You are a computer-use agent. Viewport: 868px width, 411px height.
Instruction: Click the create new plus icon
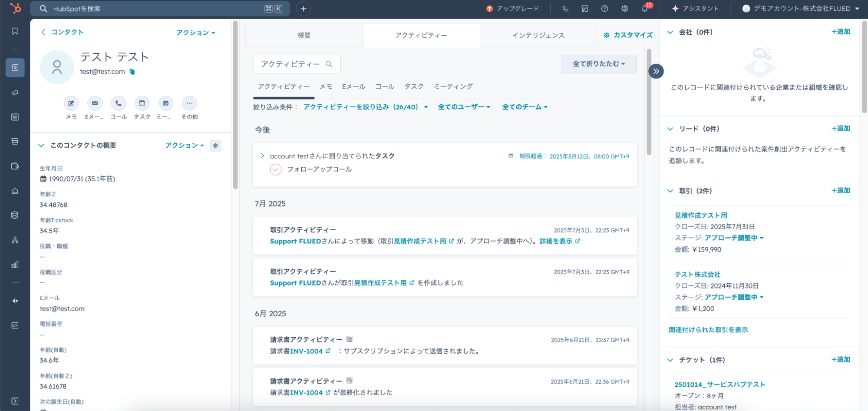coord(303,9)
